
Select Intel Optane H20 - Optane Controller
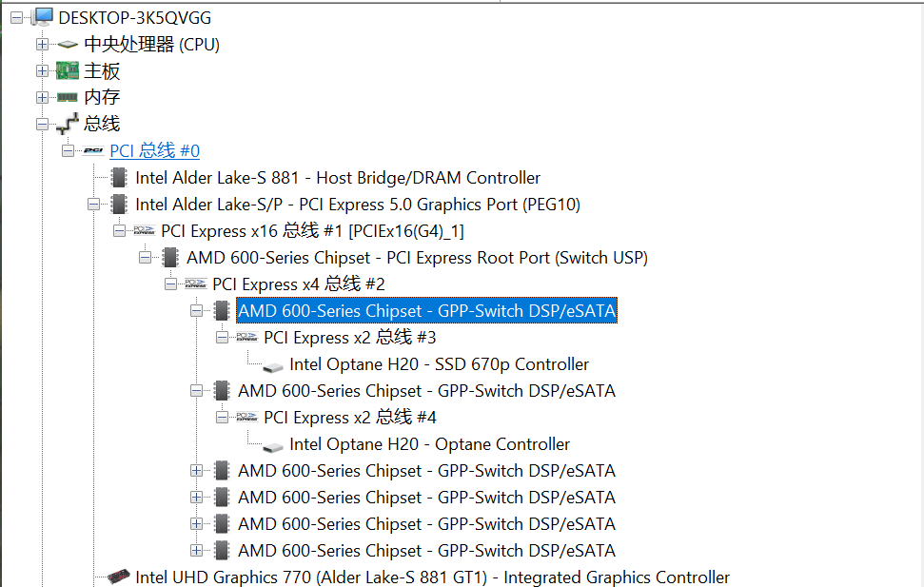coord(429,443)
